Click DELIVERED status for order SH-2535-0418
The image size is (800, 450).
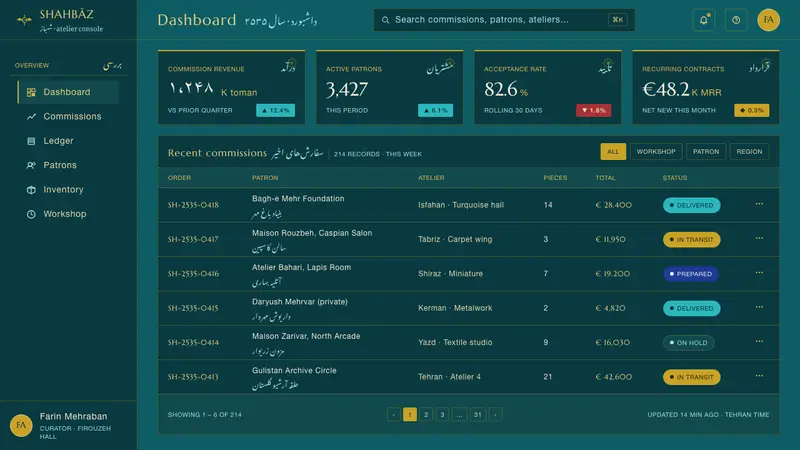(x=691, y=205)
